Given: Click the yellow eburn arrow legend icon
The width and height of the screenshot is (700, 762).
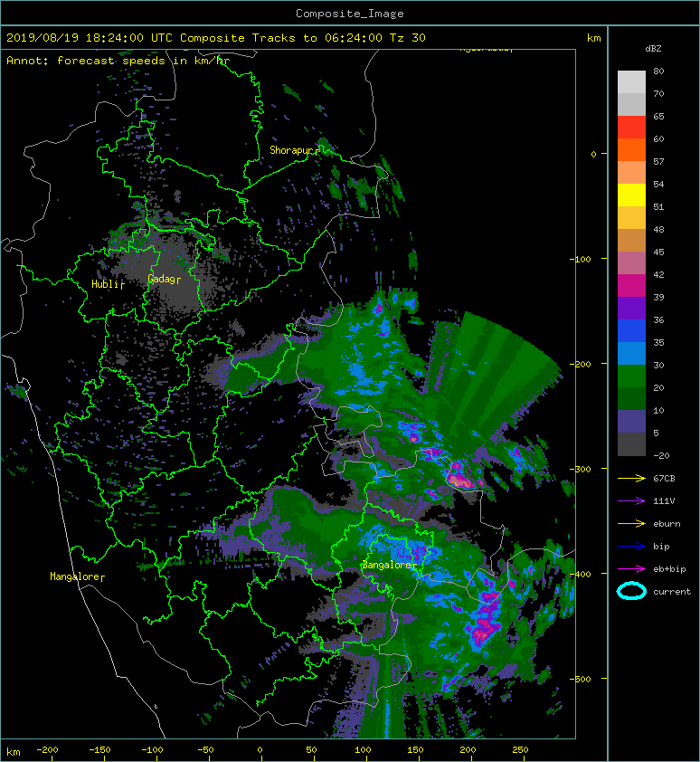Looking at the screenshot, I should point(631,523).
